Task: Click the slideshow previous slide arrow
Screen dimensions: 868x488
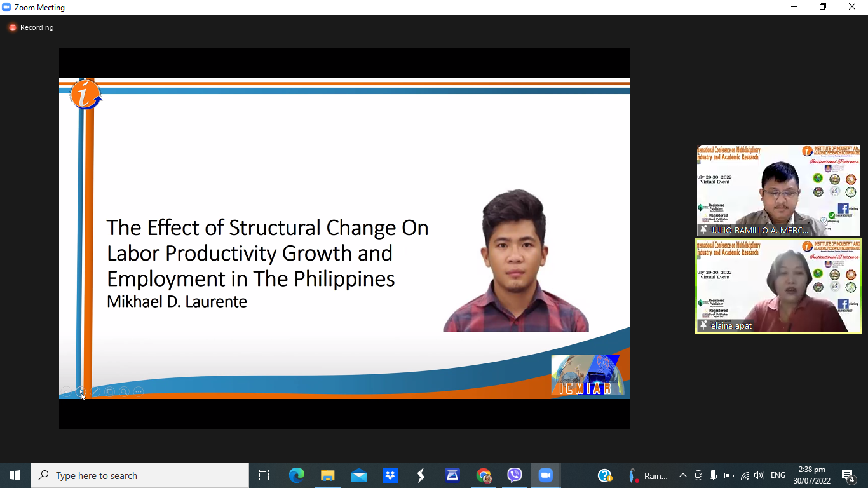Action: coord(66,391)
